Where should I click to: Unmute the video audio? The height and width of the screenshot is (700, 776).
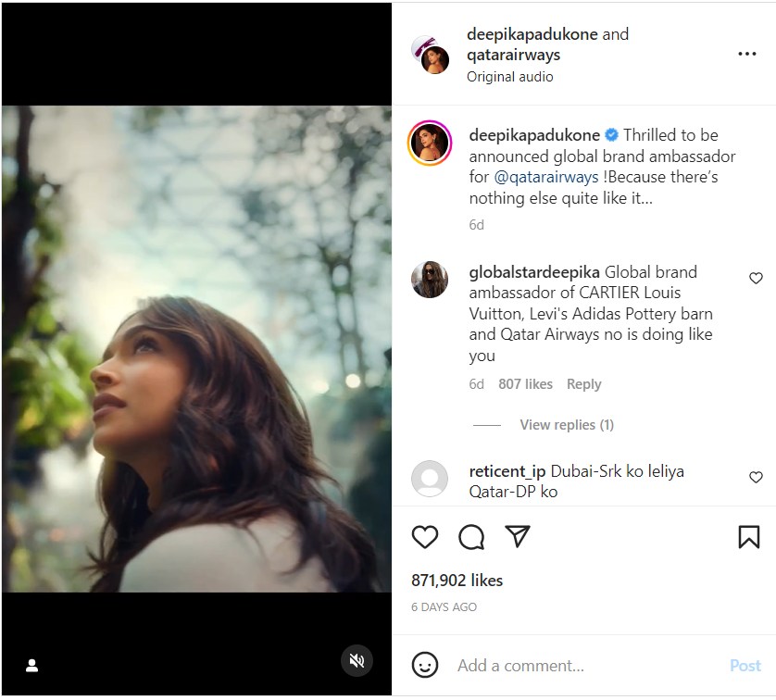[357, 660]
